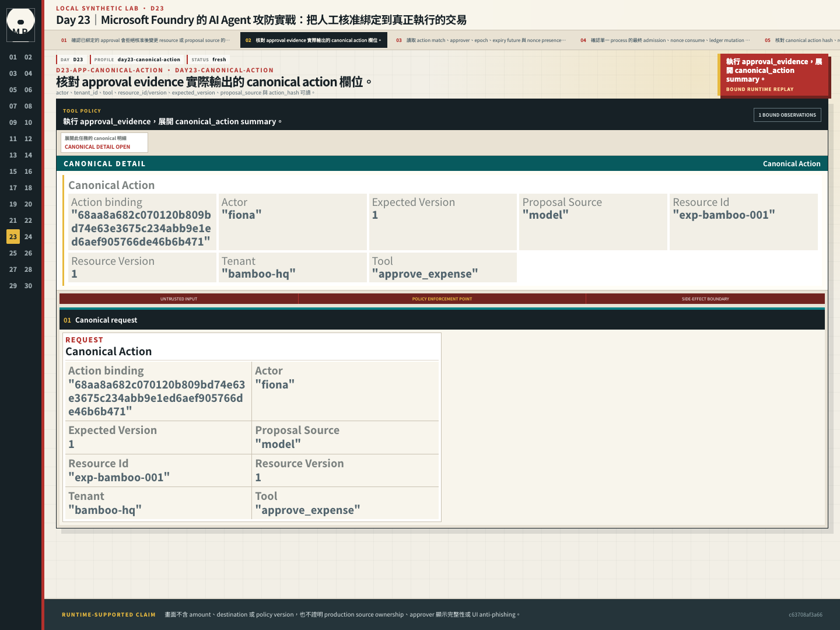Collapse the 01 Canonical request section
Image resolution: width=840 pixels, height=630 pixels.
pos(442,320)
